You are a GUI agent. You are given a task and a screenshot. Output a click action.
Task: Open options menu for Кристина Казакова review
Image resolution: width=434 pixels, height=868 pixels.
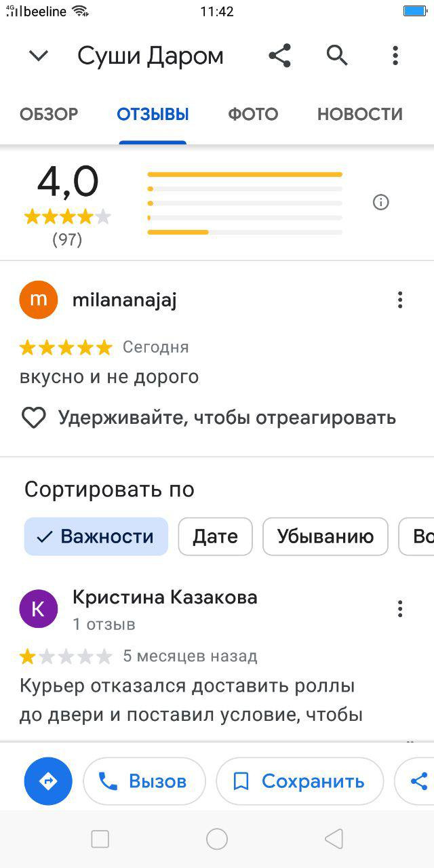point(400,608)
